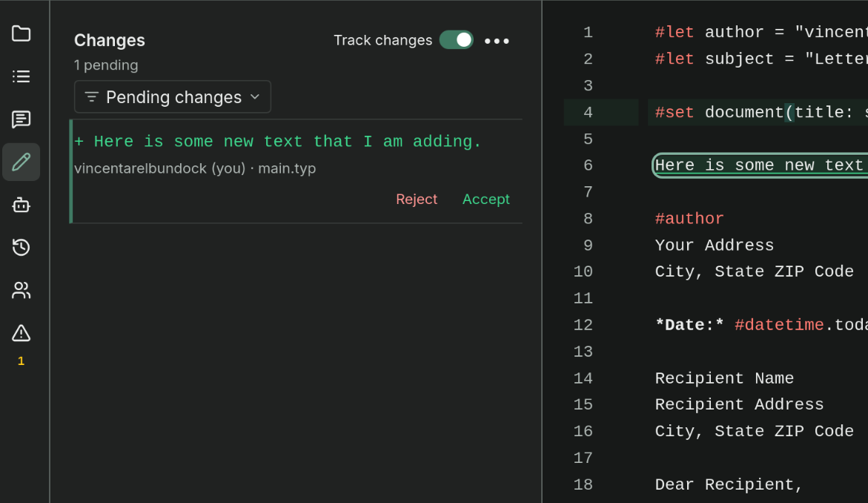Screen dimensions: 868x503
Task: Open the three-dot more options menu
Action: coord(497,41)
